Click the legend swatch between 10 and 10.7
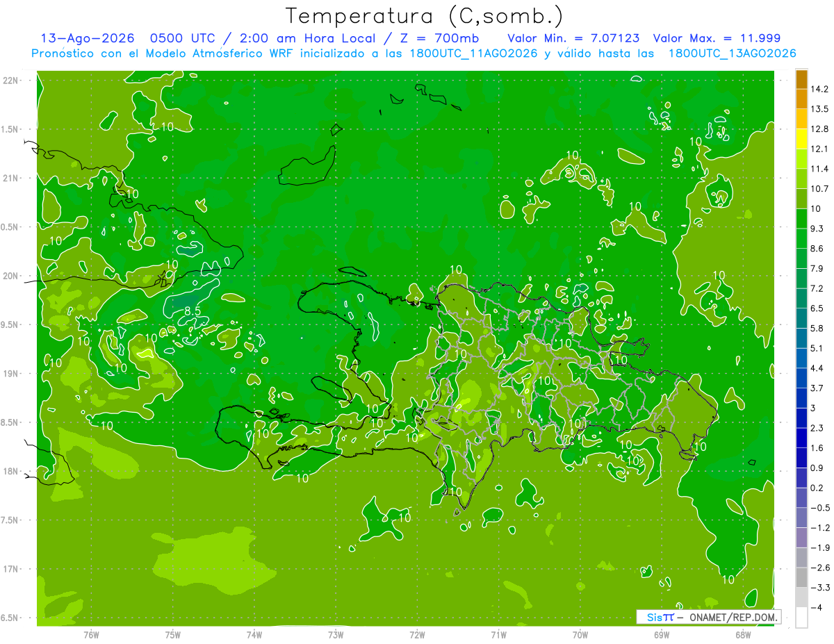Viewport: 834px width, 644px height. click(801, 199)
